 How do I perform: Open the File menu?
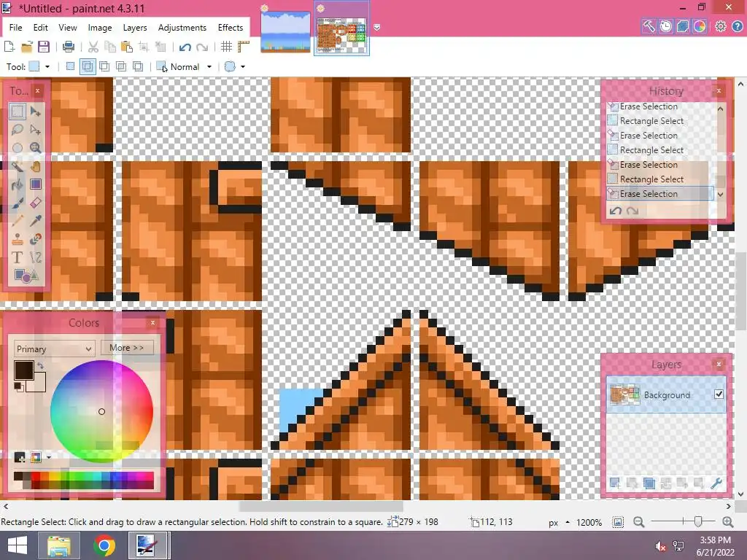tap(16, 28)
